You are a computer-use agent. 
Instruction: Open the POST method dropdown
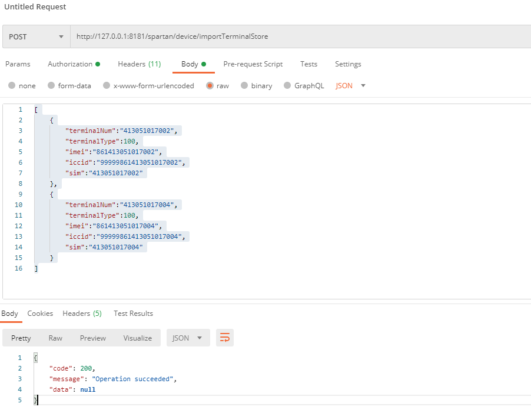[x=36, y=36]
